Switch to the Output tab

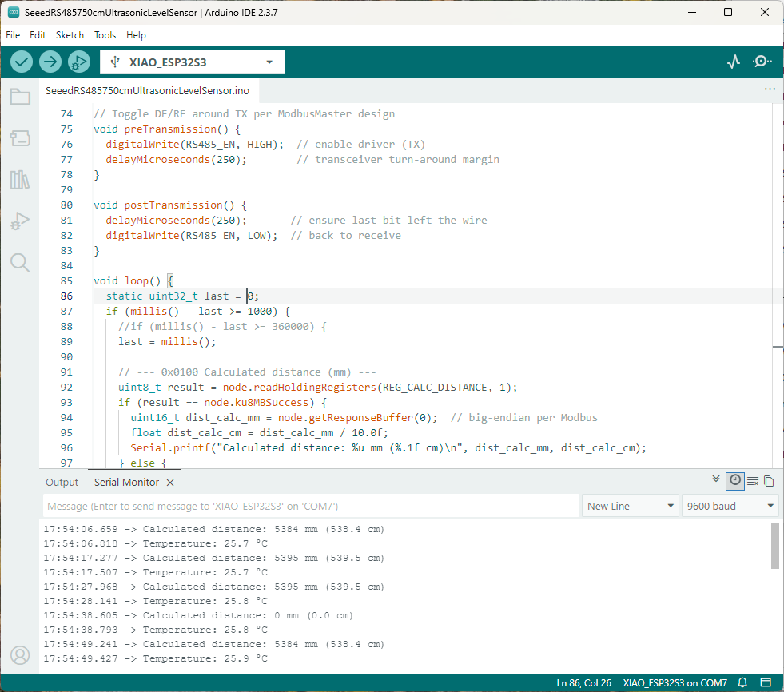coord(62,482)
